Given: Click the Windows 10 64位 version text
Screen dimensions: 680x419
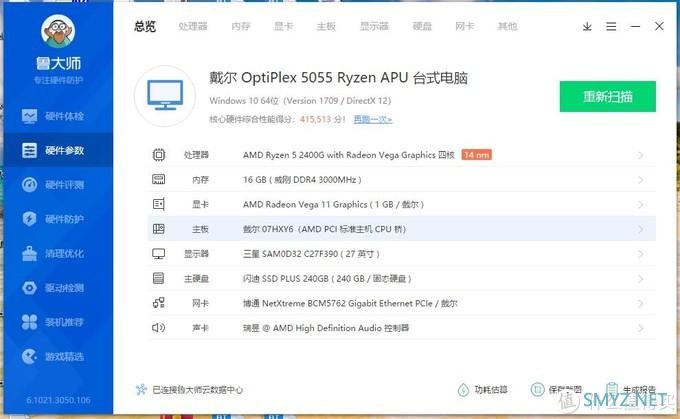Looking at the screenshot, I should pos(300,101).
